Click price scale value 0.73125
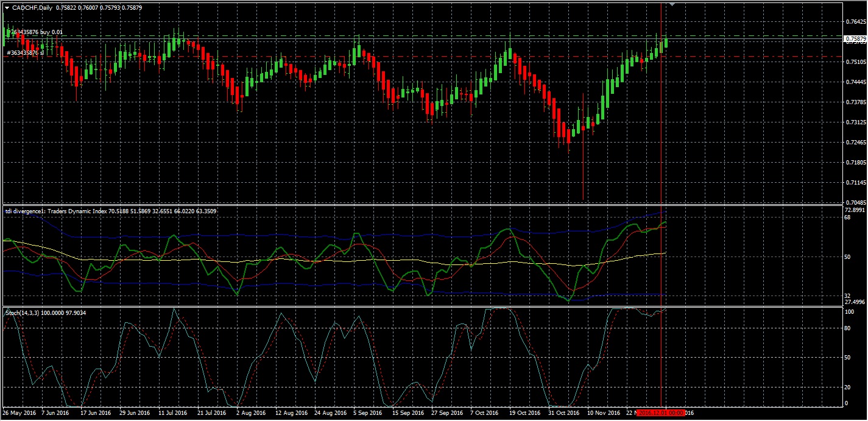 point(856,122)
